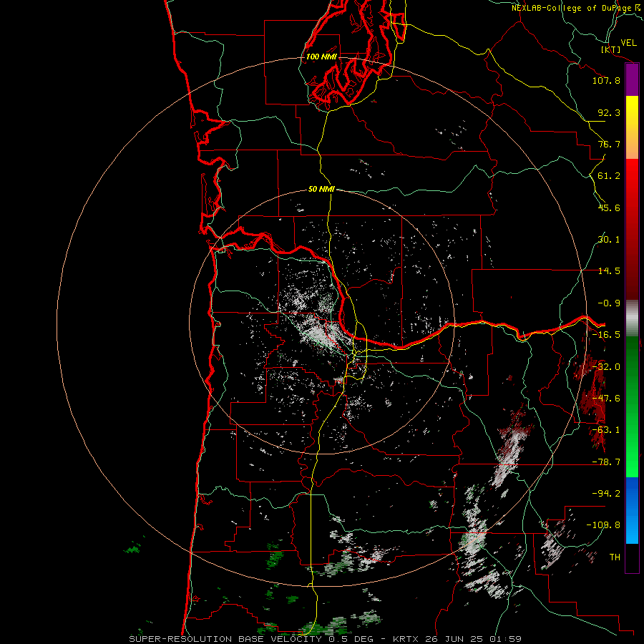Select the -32.0 velocity scale label

pos(606,367)
